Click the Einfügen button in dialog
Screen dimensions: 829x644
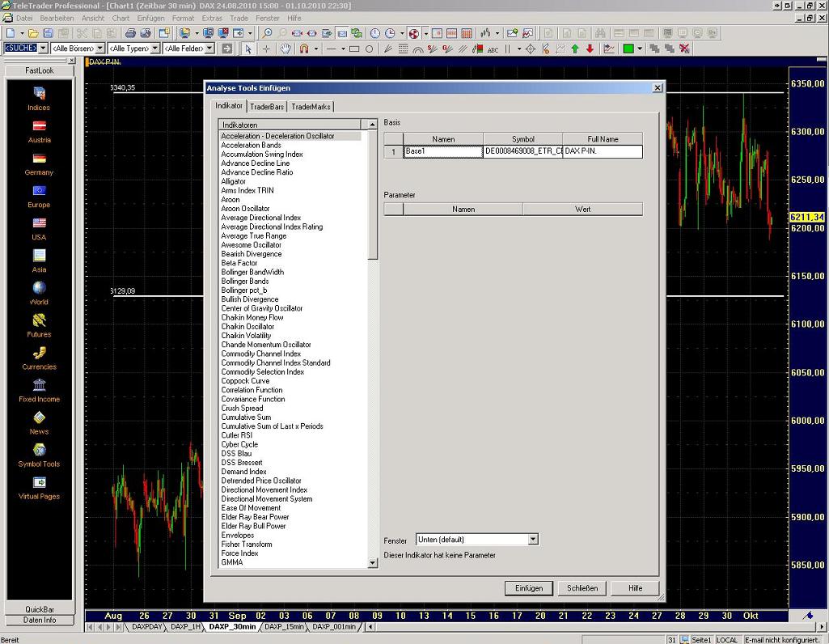coord(529,588)
